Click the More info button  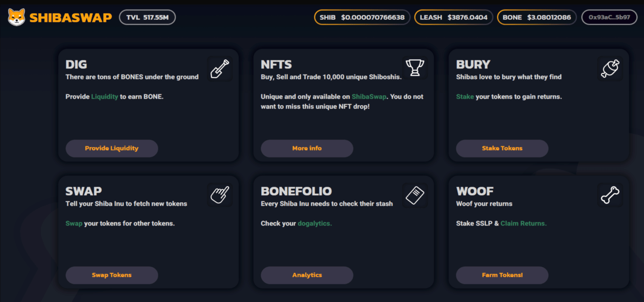point(307,148)
